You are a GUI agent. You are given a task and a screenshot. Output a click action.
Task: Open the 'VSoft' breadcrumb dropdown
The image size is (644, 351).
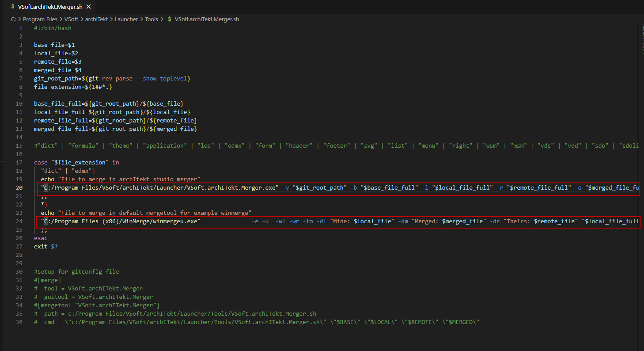click(71, 19)
